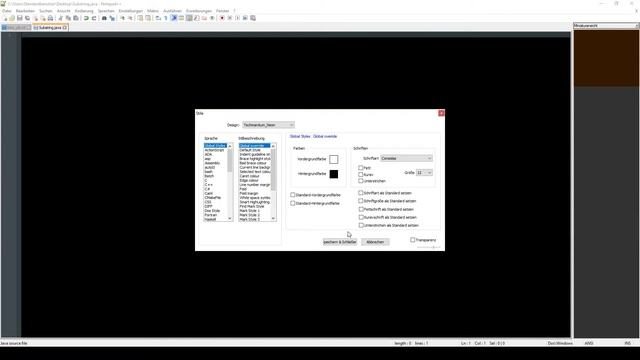Close the Stile dialog with red X
This screenshot has width=640, height=360.
click(x=441, y=113)
